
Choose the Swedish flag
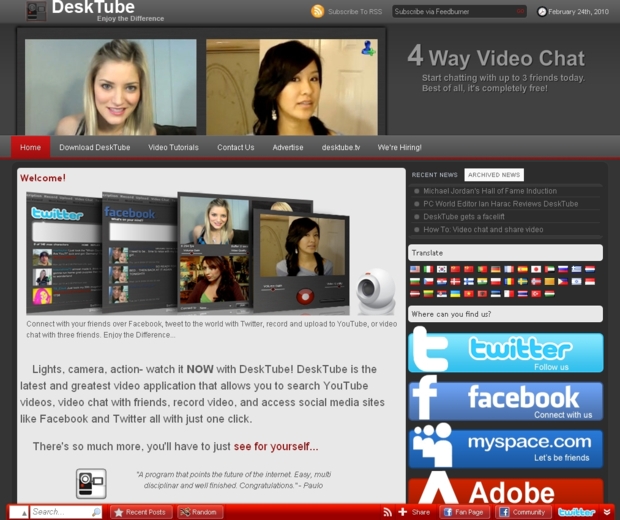(523, 282)
